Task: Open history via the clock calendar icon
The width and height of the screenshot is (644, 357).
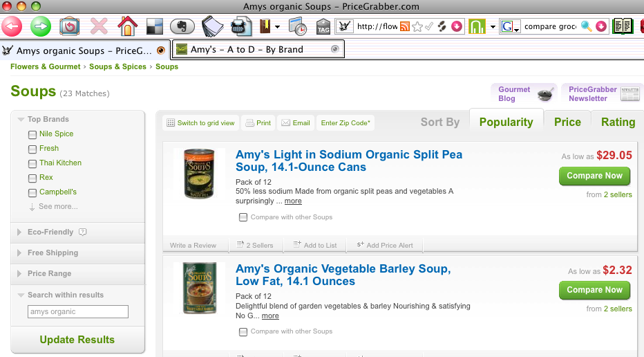Action: [x=297, y=27]
